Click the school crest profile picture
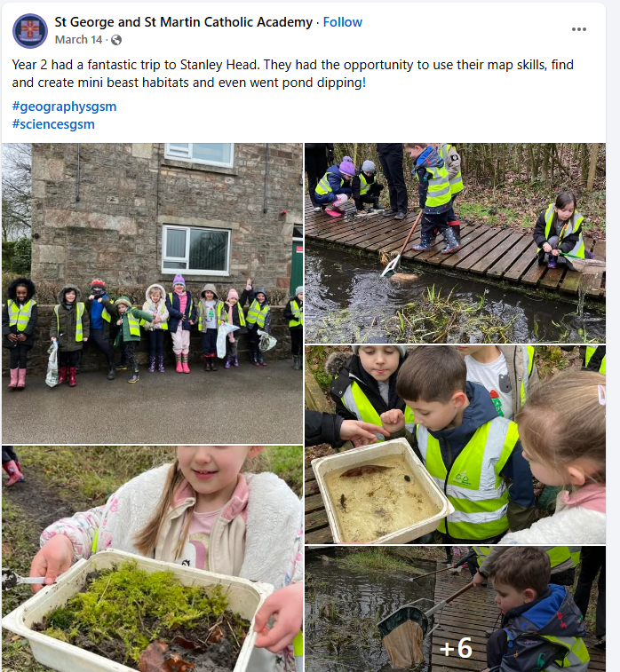 coord(30,31)
